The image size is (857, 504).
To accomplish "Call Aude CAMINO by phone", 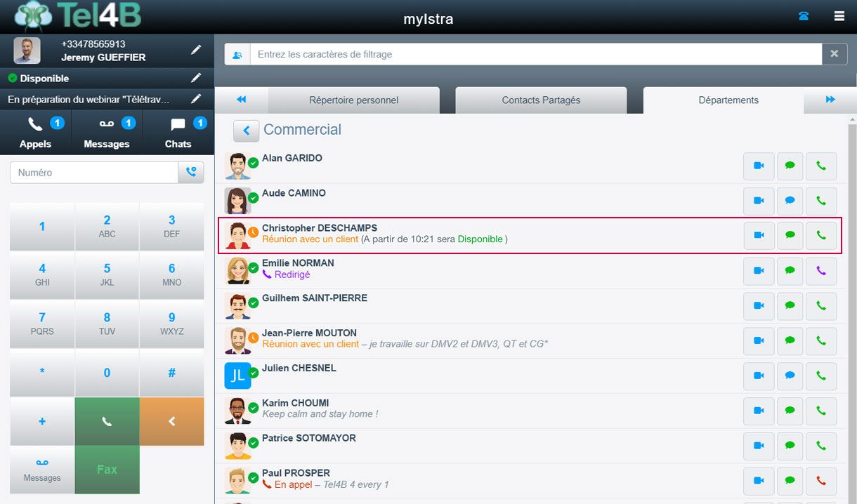I will click(x=821, y=201).
